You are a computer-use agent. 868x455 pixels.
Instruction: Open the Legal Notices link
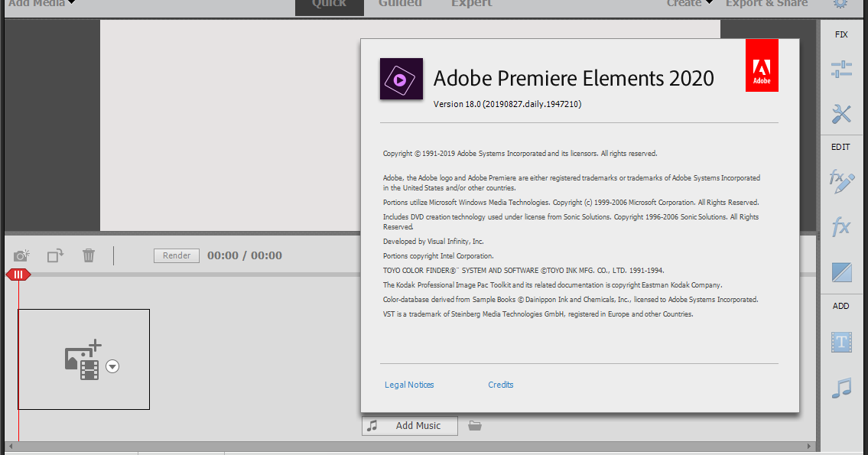409,385
